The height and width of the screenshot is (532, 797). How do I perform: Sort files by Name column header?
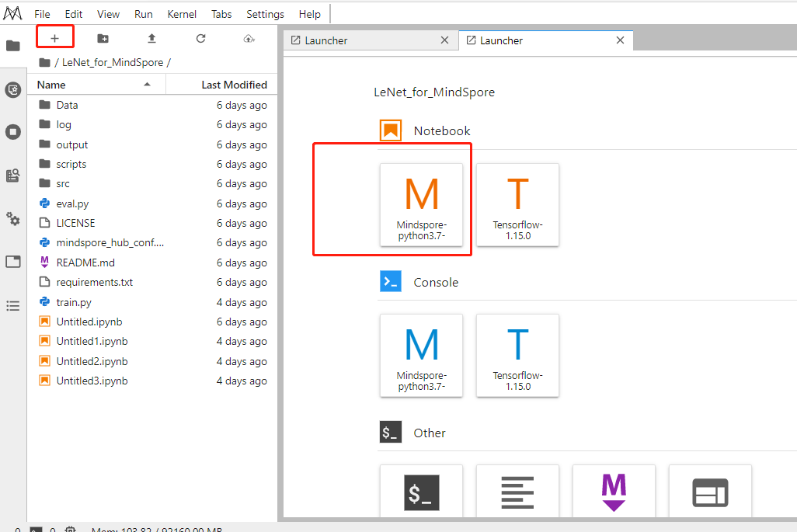pyautogui.click(x=96, y=85)
